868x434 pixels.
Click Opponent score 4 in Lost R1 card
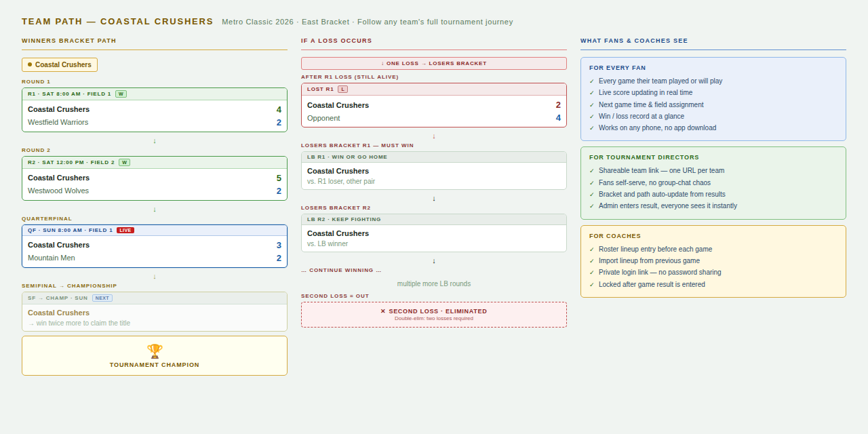(558, 118)
